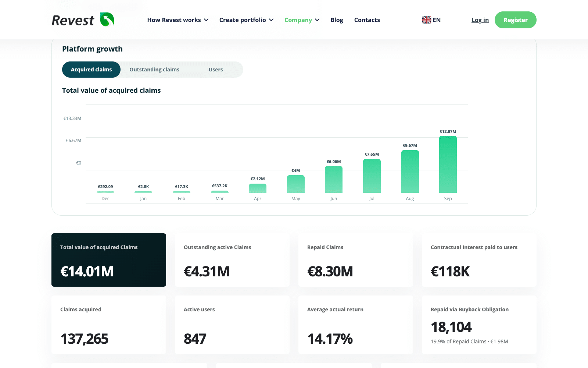Click the €13.33M axis label
The height and width of the screenshot is (368, 588).
coord(72,118)
